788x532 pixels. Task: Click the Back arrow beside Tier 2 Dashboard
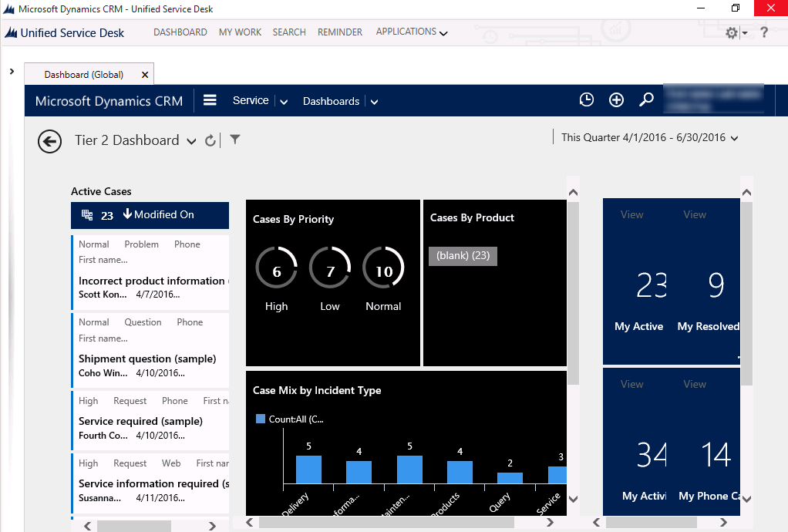click(x=49, y=142)
